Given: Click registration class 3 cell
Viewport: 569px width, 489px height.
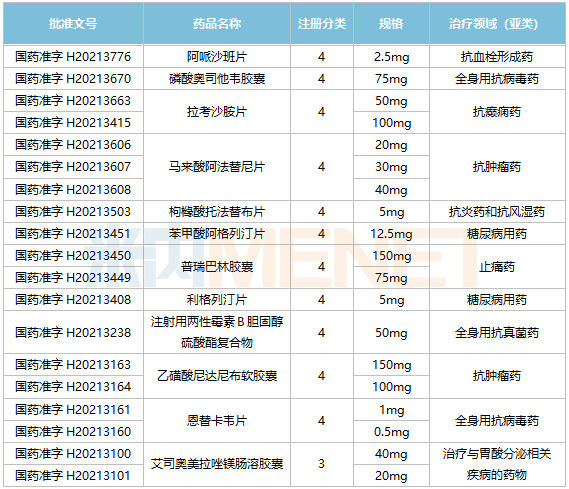Looking at the screenshot, I should 322,464.
